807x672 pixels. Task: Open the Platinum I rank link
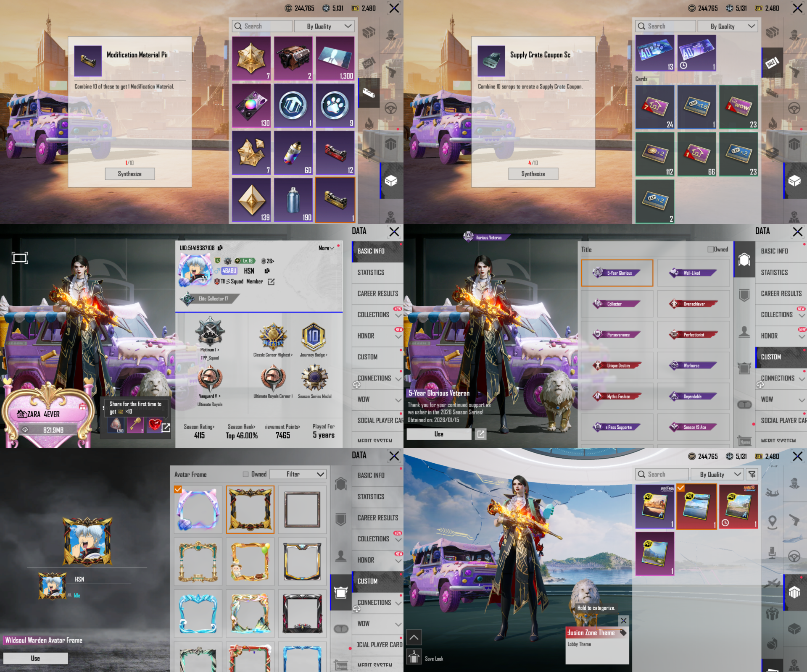[x=210, y=349]
